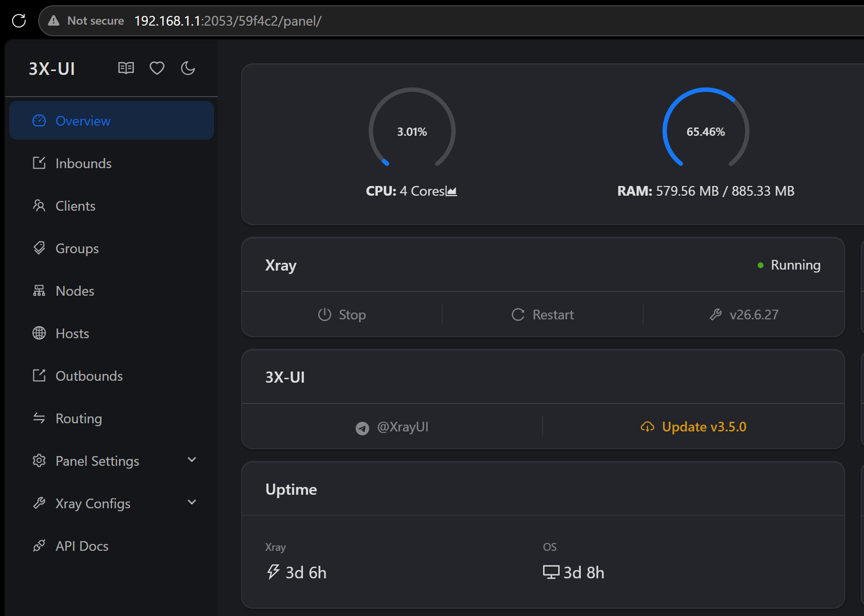Click the CPU usage gauge showing 3.01%

click(x=412, y=128)
